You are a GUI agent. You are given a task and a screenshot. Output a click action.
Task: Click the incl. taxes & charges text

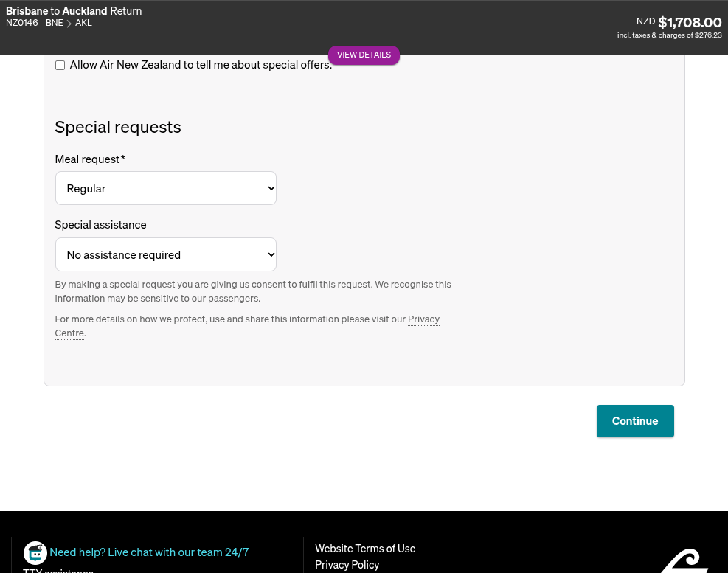coord(670,35)
